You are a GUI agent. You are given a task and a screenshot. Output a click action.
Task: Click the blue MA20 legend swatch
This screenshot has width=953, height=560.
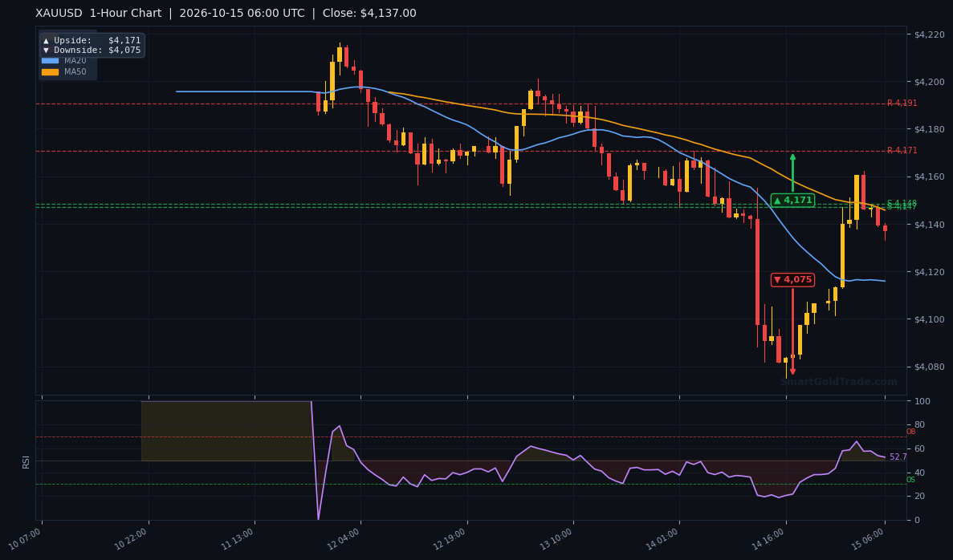tap(50, 61)
